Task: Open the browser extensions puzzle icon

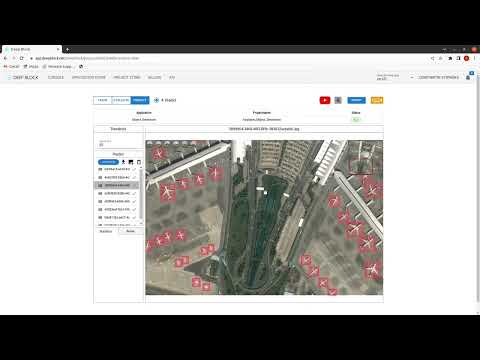Action: coord(450,58)
